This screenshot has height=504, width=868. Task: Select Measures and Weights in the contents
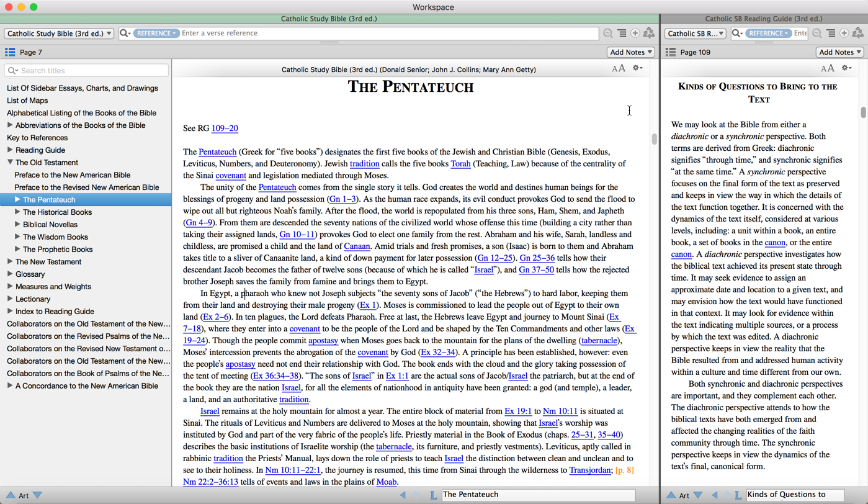(x=53, y=287)
